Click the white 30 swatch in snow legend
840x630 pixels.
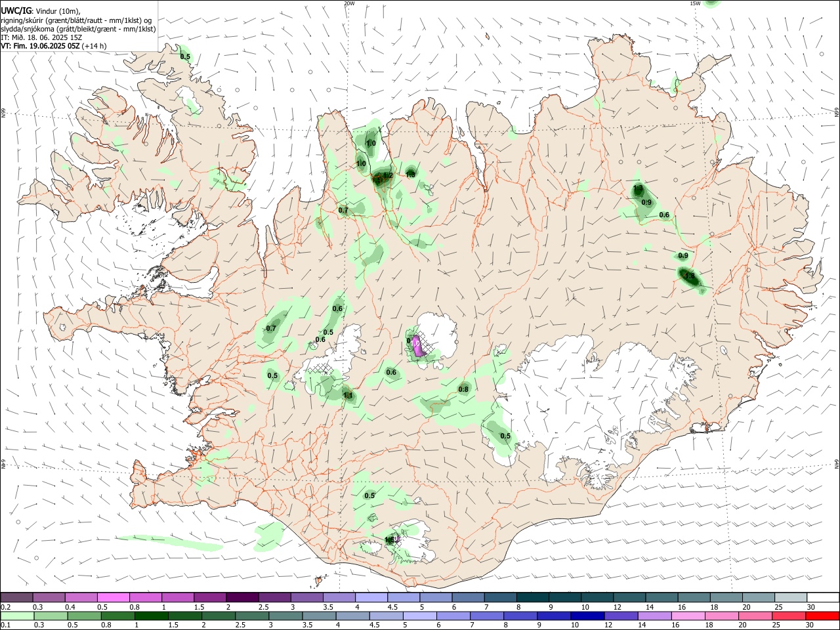[x=823, y=598]
